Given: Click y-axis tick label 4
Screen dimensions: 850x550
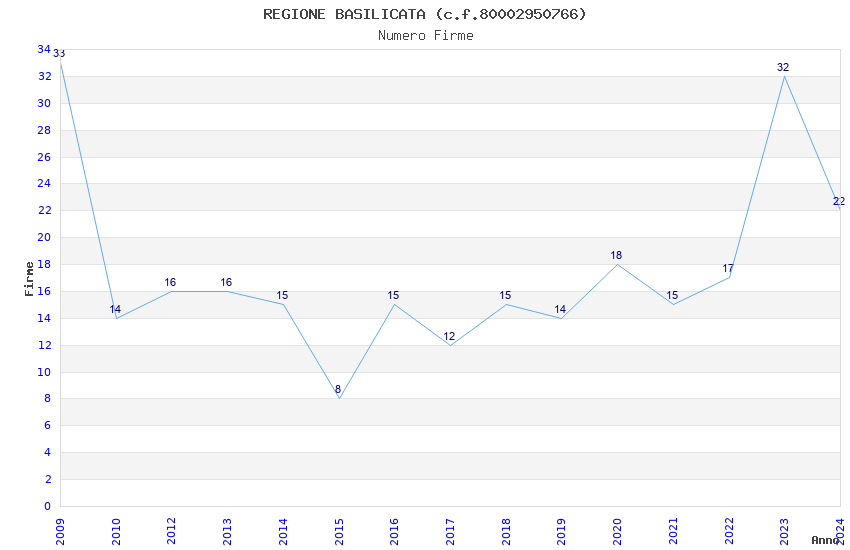Looking at the screenshot, I should coord(48,452).
